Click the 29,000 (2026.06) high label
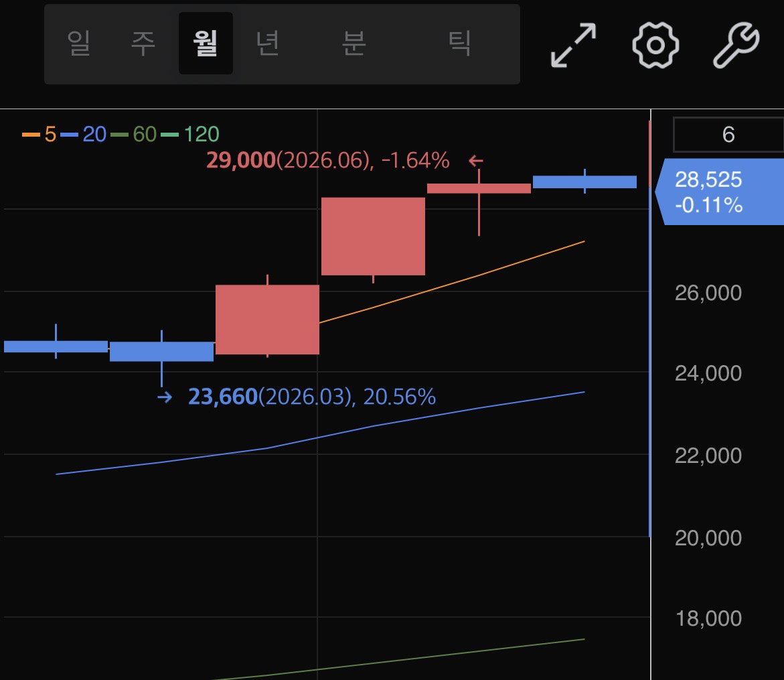This screenshot has height=680, width=784. click(328, 161)
